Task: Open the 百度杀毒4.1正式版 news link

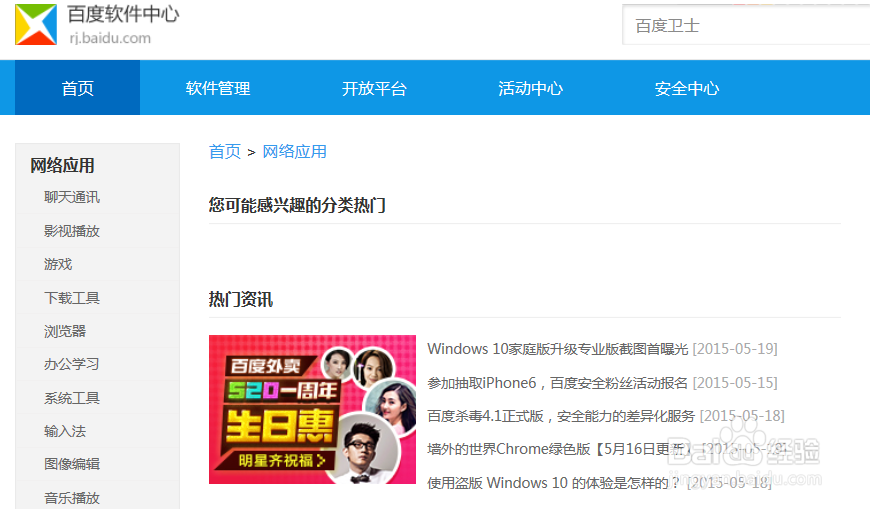Action: tap(561, 416)
